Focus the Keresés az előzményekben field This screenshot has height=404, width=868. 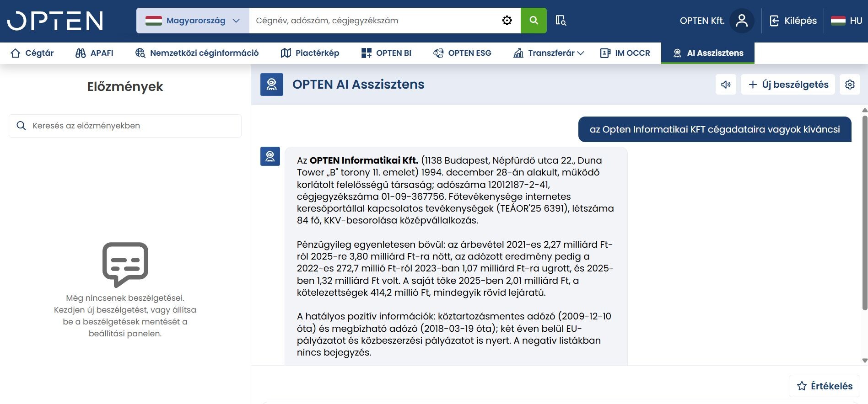[x=125, y=126]
